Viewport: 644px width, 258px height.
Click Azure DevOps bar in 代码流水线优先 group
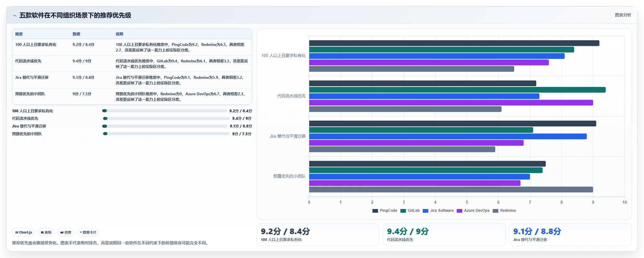[x=451, y=103]
